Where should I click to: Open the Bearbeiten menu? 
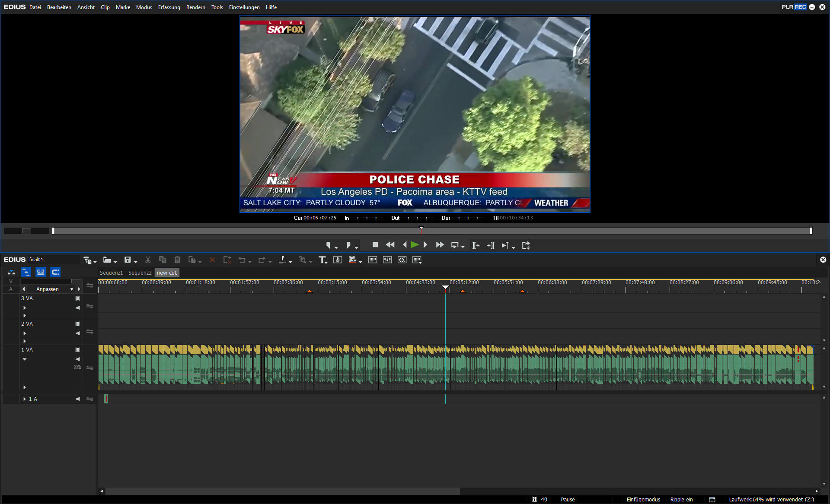tap(59, 7)
